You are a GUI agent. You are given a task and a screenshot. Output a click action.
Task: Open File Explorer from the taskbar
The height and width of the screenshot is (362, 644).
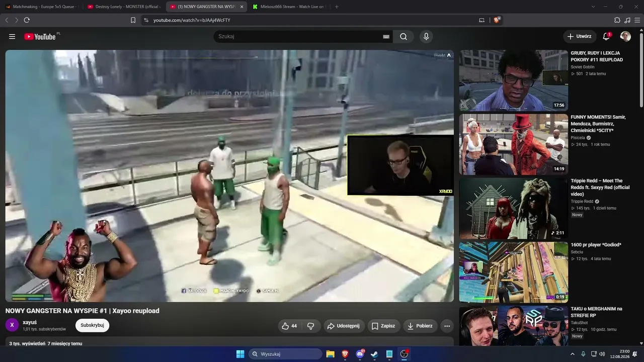coord(330,354)
